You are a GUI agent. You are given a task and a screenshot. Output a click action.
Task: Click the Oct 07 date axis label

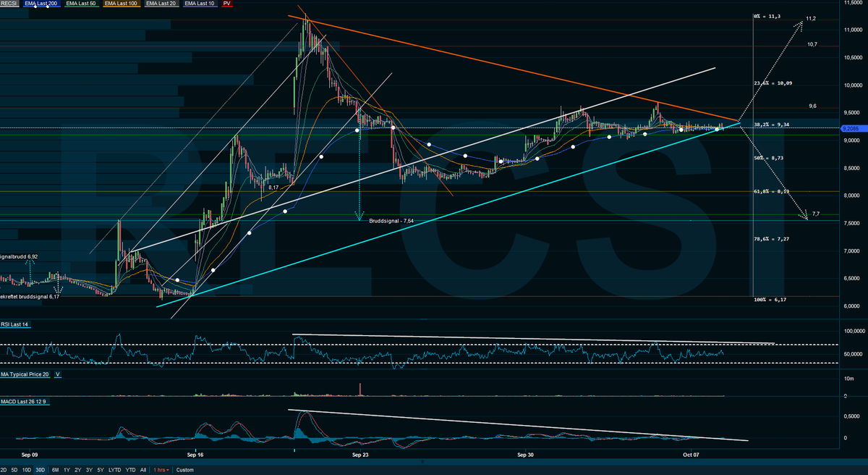point(692,455)
